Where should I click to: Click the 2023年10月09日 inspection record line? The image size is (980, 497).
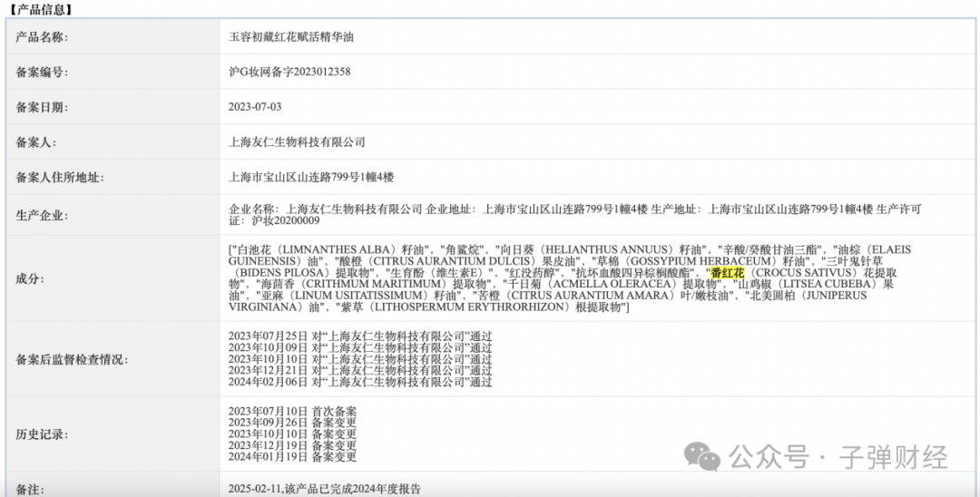[x=360, y=347]
